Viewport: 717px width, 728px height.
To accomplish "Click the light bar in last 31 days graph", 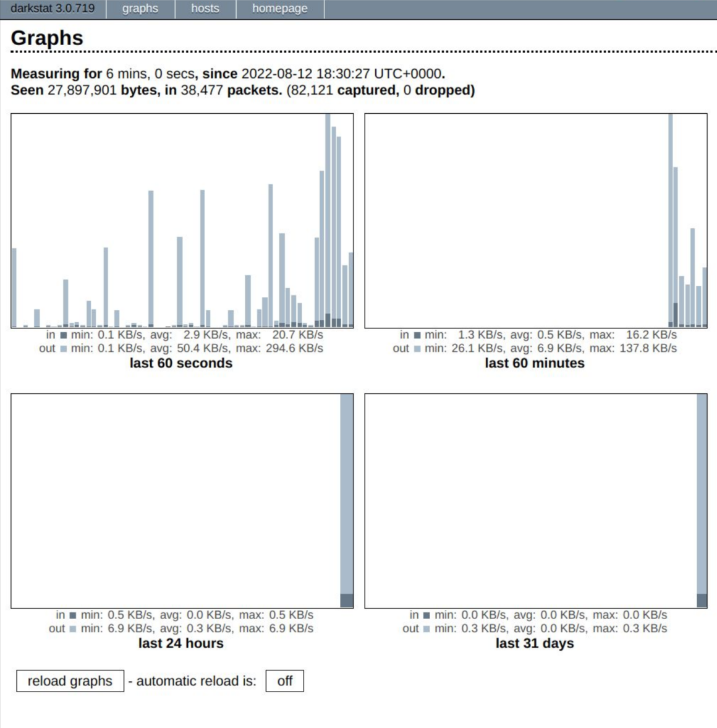I will (702, 495).
